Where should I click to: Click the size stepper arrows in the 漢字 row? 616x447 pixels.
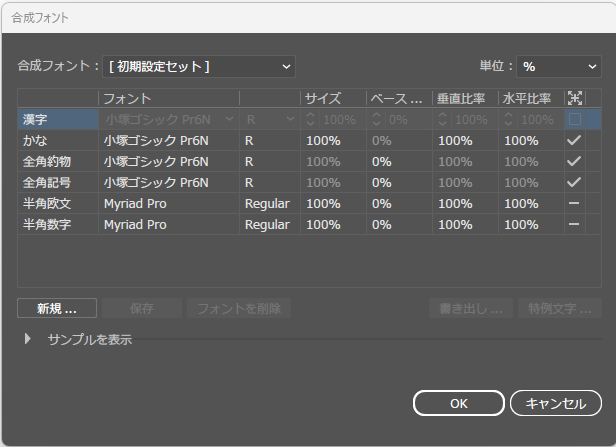pos(311,119)
